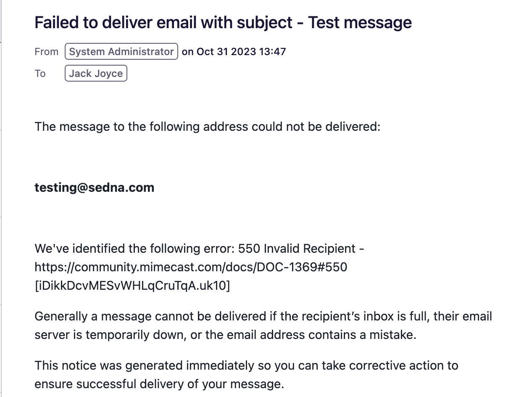The width and height of the screenshot is (532, 397).
Task: Click the words "Test message" in title
Action: 360,22
